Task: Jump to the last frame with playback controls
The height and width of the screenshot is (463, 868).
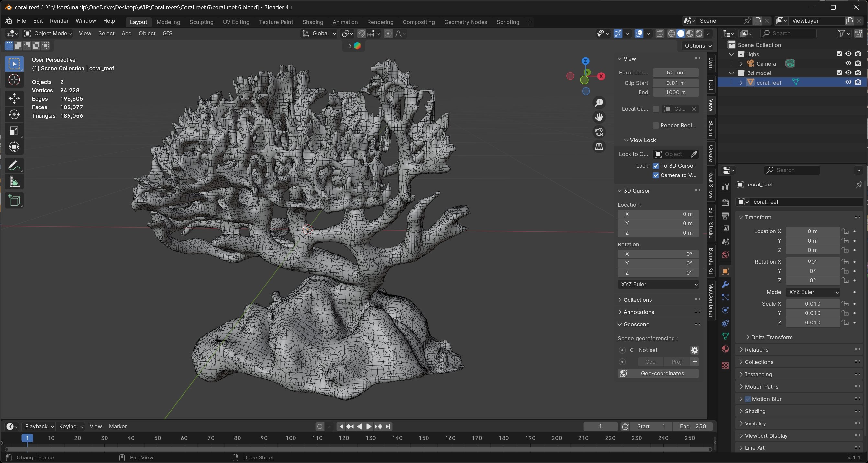Action: point(388,427)
